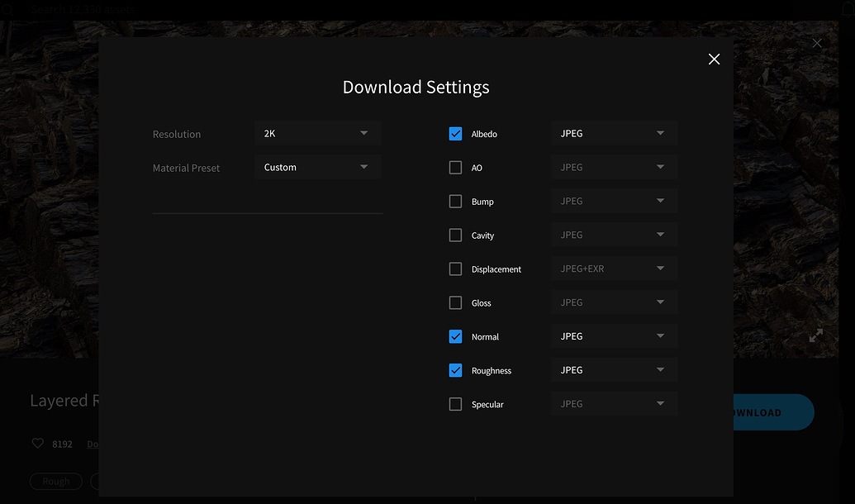855x504 pixels.
Task: Click the Specular label text
Action: coord(487,405)
